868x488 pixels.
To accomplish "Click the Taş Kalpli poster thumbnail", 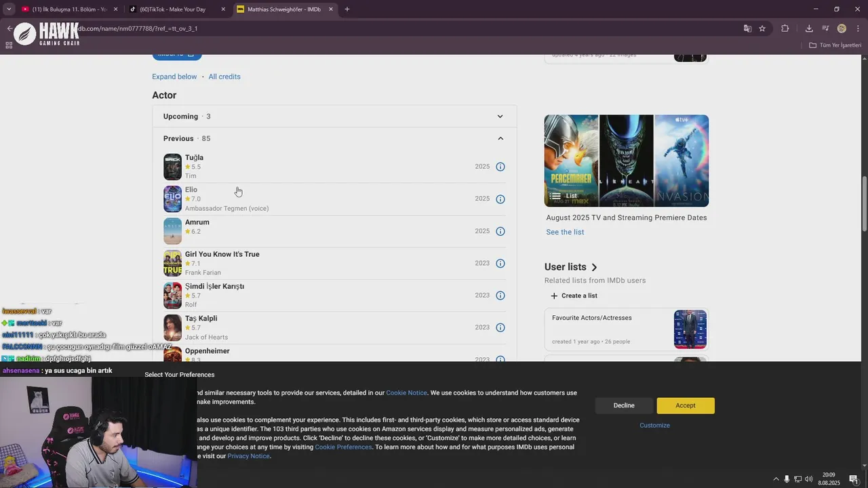I will coord(172,328).
